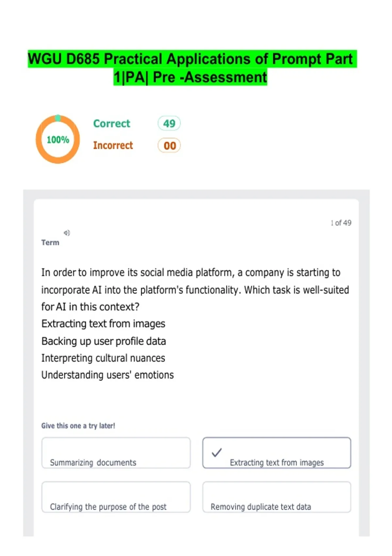Click the Correct label
This screenshot has height=556, width=392.
pos(112,124)
